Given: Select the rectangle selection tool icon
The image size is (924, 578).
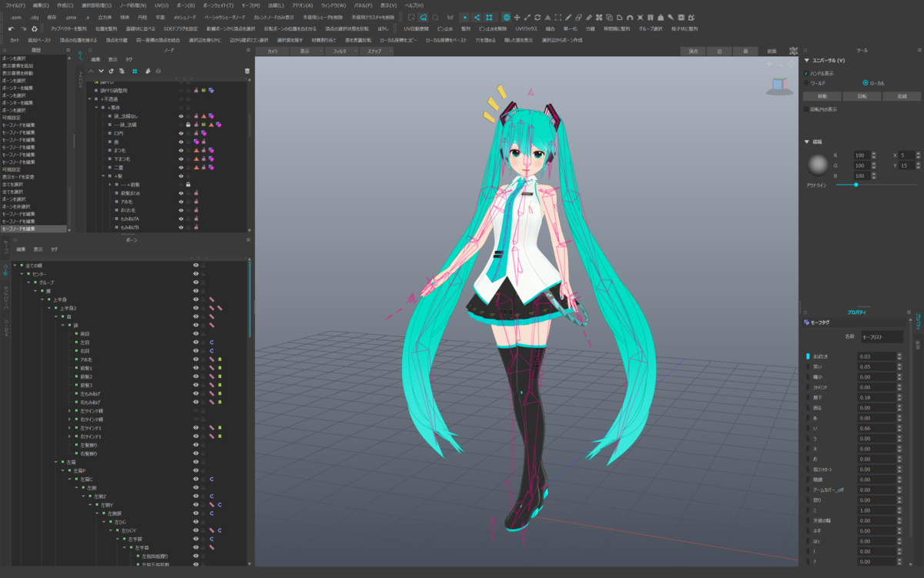Looking at the screenshot, I should 412,17.
